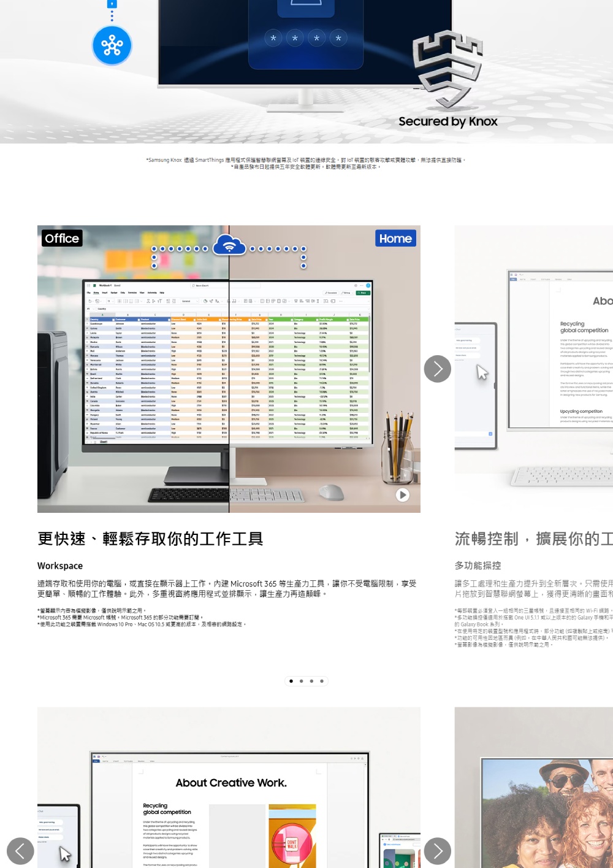Click the '多功能操控' subtitle
Image resolution: width=613 pixels, height=868 pixels.
coord(478,566)
